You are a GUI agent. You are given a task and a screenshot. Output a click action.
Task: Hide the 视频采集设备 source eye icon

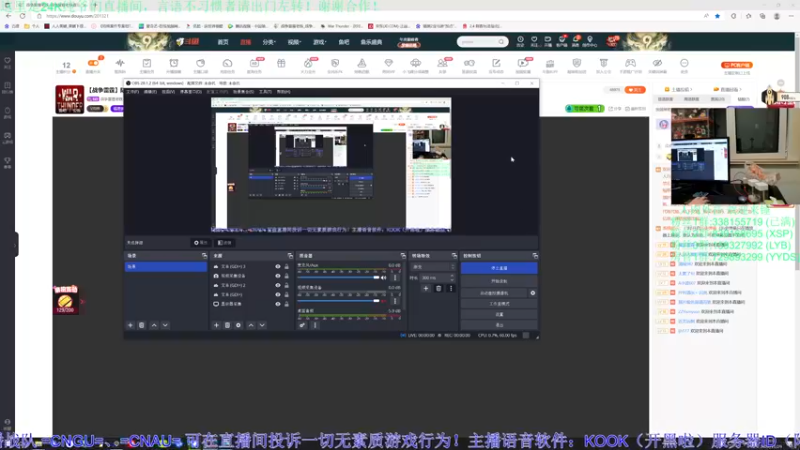pyautogui.click(x=278, y=276)
